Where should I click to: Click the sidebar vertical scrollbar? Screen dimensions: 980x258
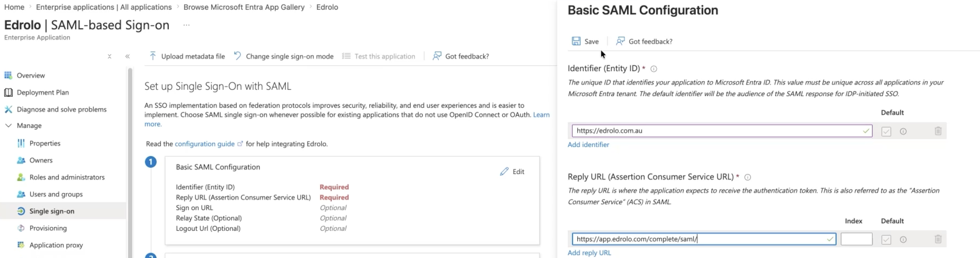[130, 163]
